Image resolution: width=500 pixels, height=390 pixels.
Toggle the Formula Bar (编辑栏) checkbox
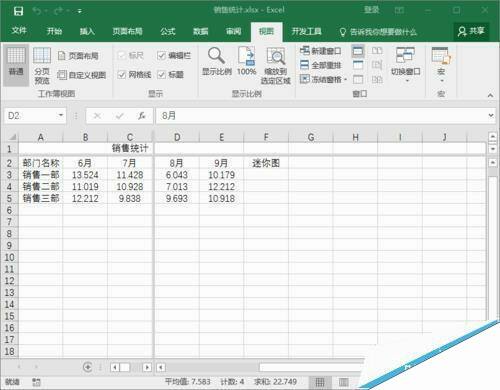click(174, 55)
